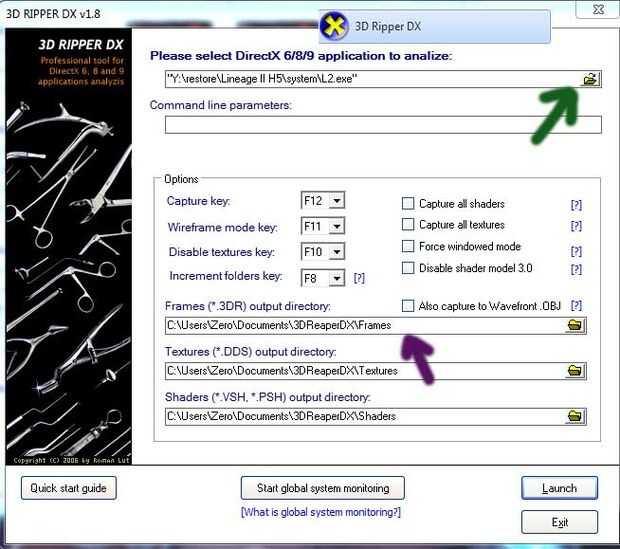Open help [?] for Capture all shaders

point(576,204)
